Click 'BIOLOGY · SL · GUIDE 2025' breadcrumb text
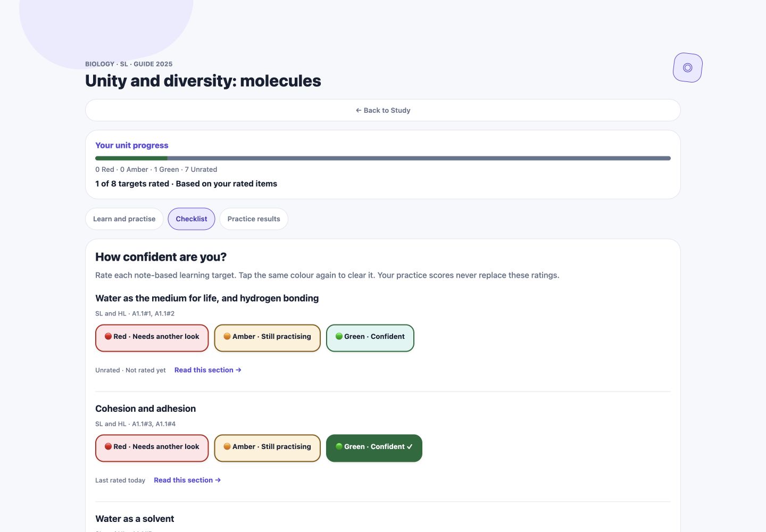The height and width of the screenshot is (532, 766). [129, 64]
